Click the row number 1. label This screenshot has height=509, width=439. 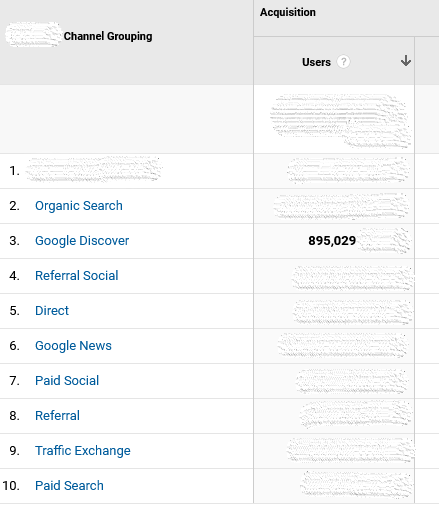tap(14, 171)
